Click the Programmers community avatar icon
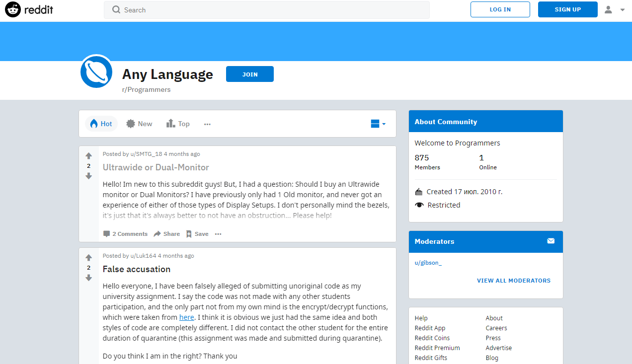 click(x=96, y=72)
